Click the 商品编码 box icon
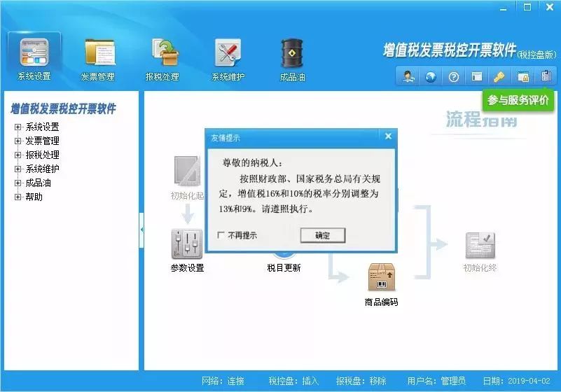The width and height of the screenshot is (561, 392). click(382, 278)
